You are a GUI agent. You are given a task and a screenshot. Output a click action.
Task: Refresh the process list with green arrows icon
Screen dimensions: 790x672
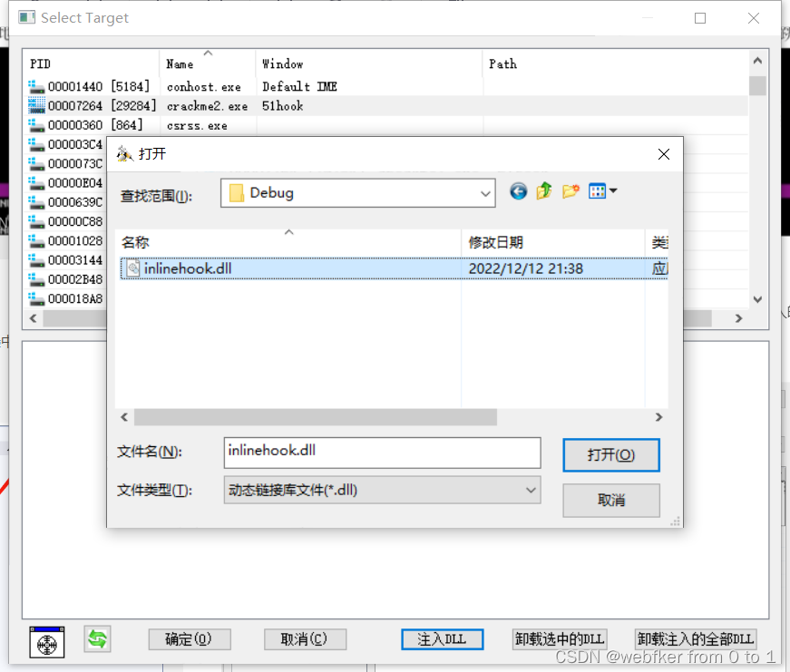click(97, 639)
